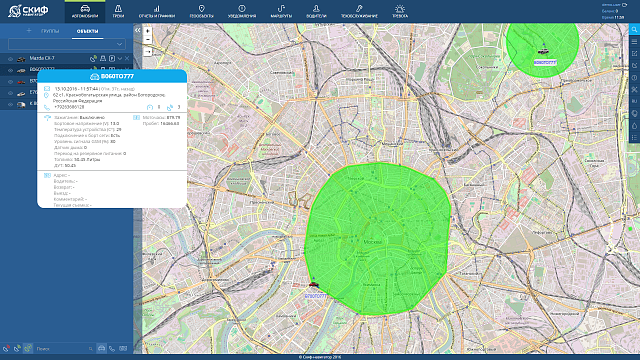Toggle visibility eye for second vehicle row
640x360 pixels.
tap(10, 70)
